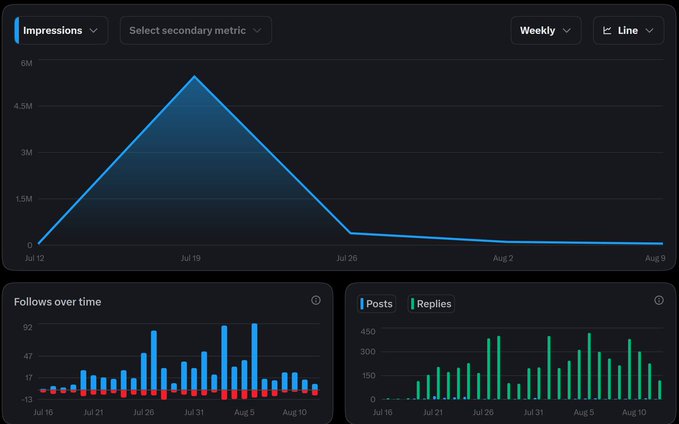Click the Impressions line point at Aug 2

(507, 241)
